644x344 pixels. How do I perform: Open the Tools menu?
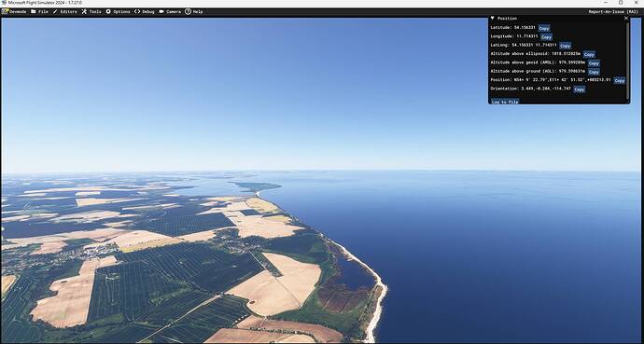91,12
